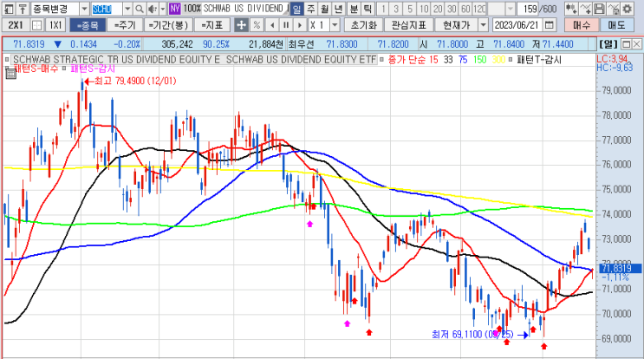
Task: Select the 틱 tick chart tab
Action: point(368,9)
